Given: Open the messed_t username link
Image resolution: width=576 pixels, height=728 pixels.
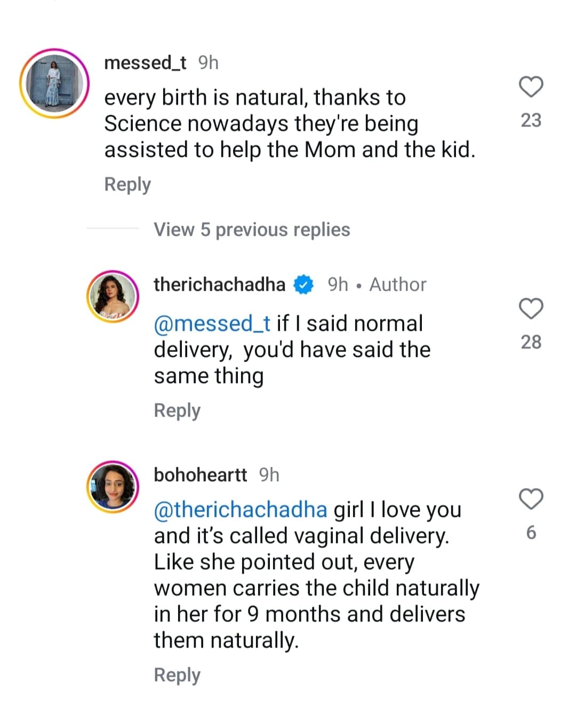Looking at the screenshot, I should [145, 63].
